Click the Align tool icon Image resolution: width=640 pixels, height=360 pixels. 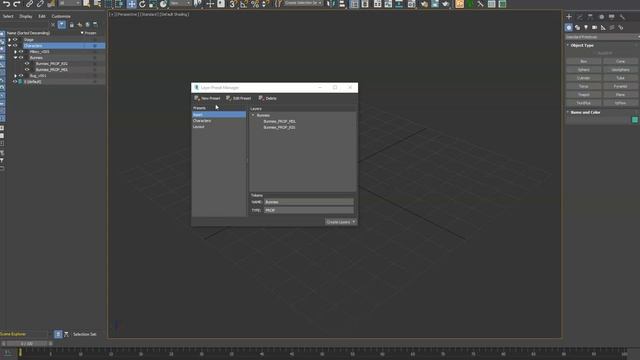click(342, 4)
